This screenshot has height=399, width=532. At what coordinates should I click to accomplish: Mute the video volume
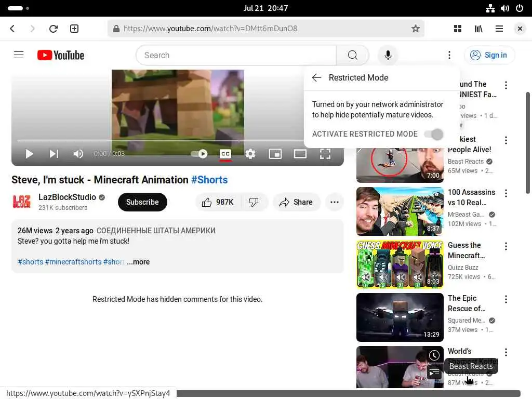78,154
